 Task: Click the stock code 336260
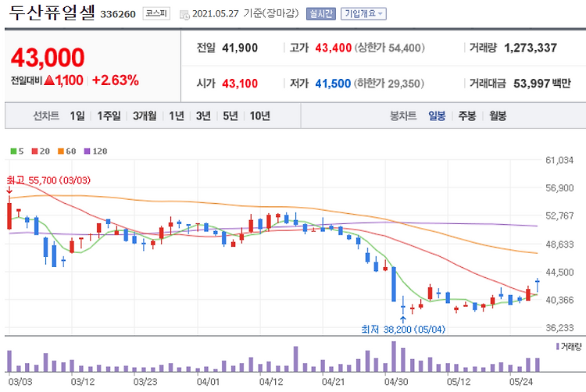[118, 14]
